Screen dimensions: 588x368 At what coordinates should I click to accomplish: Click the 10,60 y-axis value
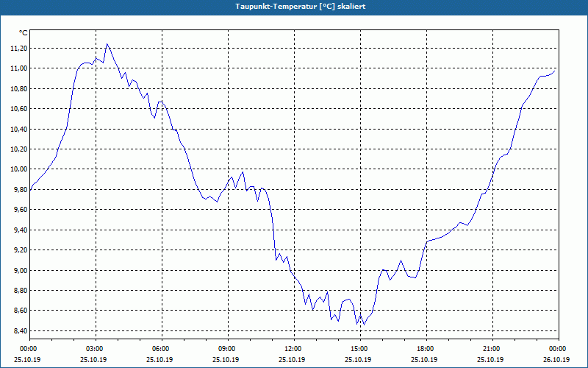pos(20,109)
